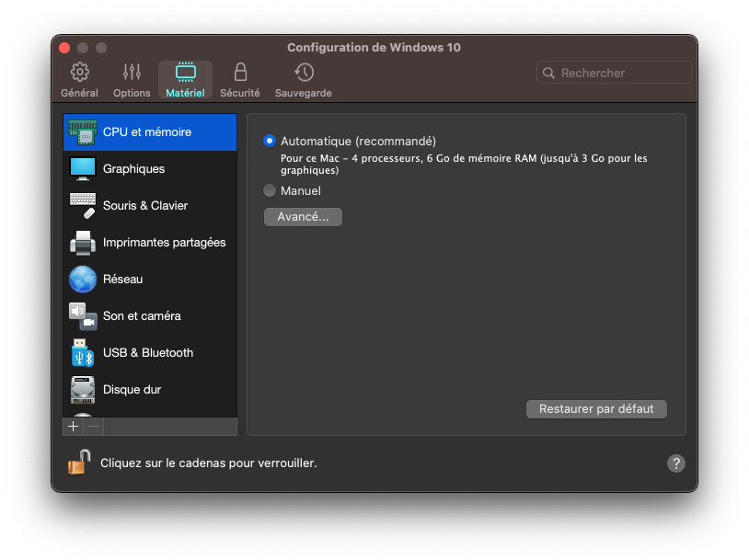Click Restaurer par défaut button
The height and width of the screenshot is (560, 749).
coord(596,409)
